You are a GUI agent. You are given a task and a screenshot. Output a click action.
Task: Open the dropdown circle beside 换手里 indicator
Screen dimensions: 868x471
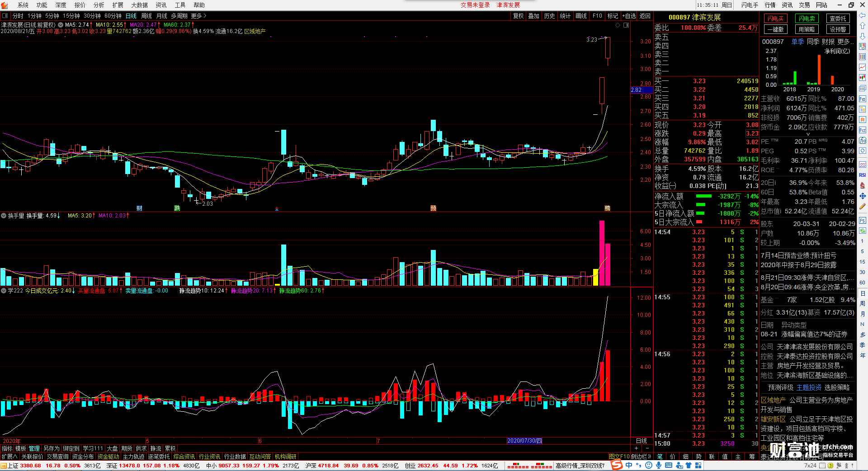pos(4,216)
